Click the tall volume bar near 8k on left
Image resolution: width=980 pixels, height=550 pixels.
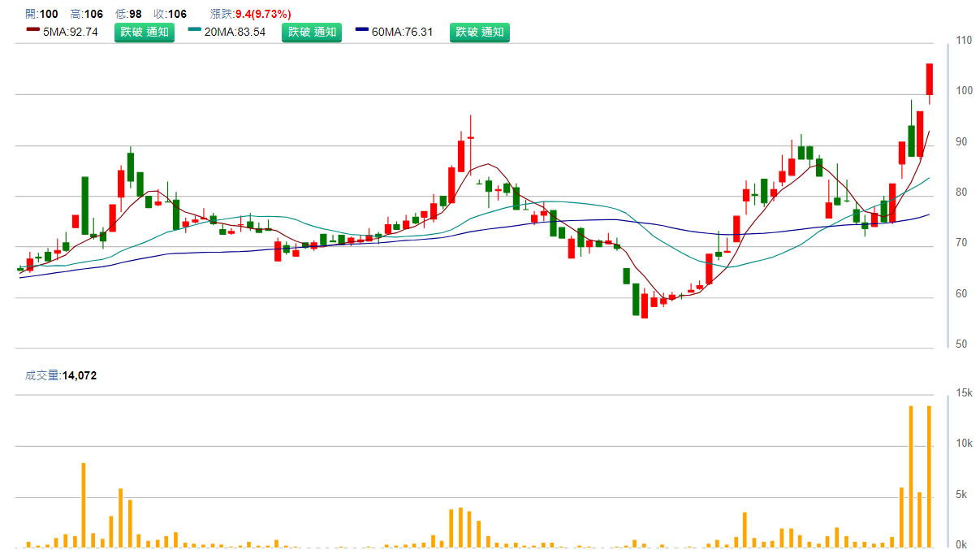[84, 504]
